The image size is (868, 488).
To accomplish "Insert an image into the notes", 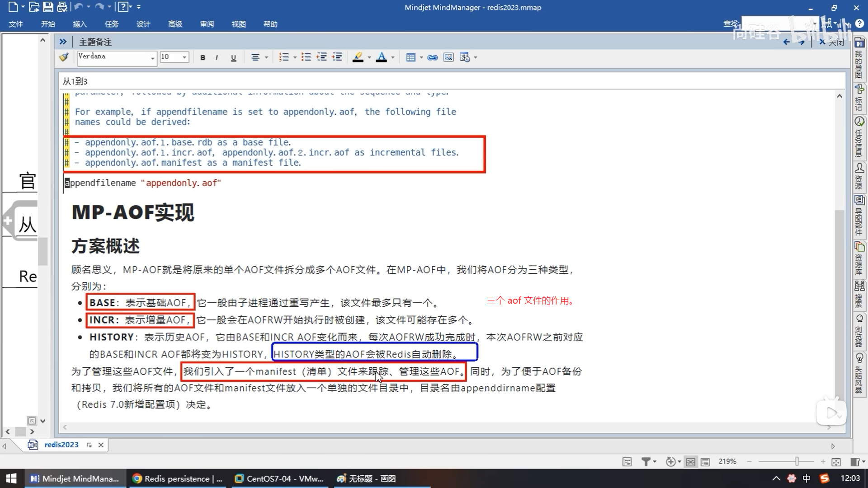I will [x=448, y=57].
